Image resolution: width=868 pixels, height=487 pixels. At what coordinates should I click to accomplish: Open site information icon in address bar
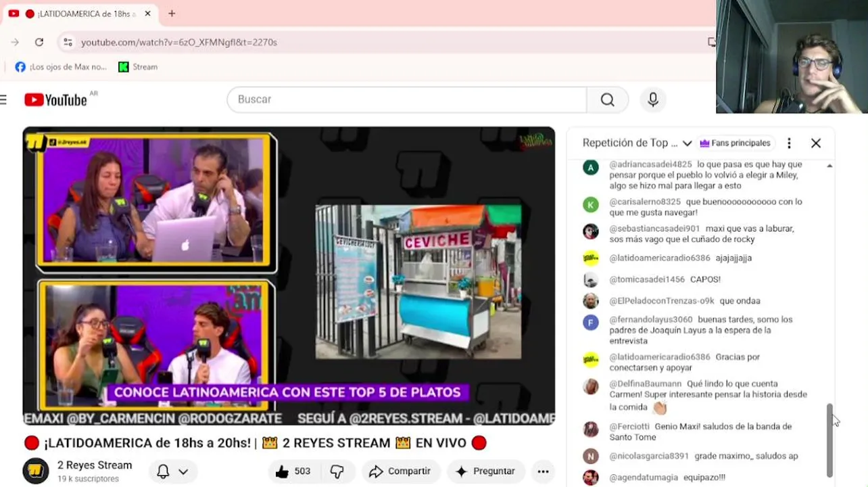coord(68,42)
